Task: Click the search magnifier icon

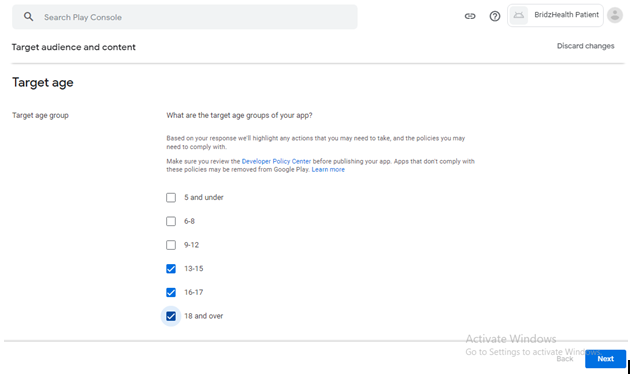Action: [x=28, y=17]
